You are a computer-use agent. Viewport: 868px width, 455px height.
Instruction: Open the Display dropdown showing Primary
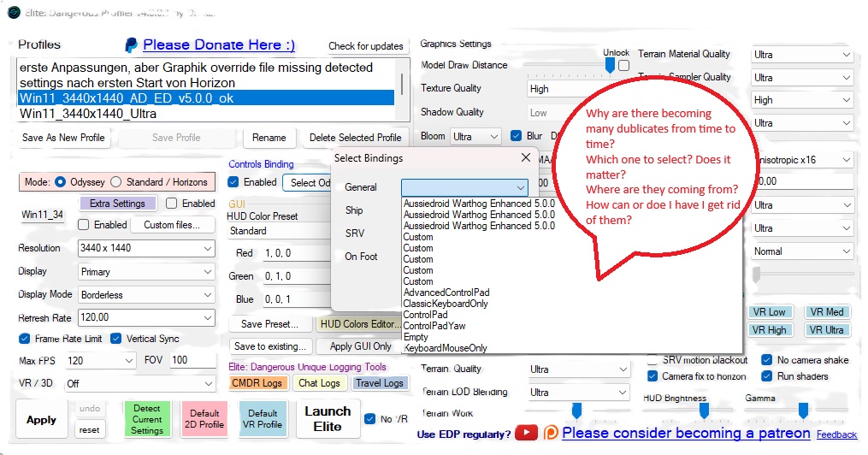pyautogui.click(x=146, y=272)
